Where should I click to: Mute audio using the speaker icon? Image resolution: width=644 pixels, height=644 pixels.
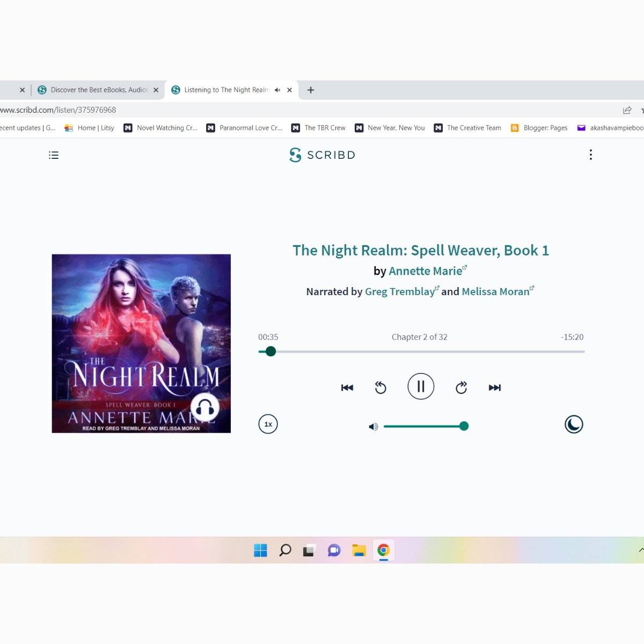[x=374, y=427]
